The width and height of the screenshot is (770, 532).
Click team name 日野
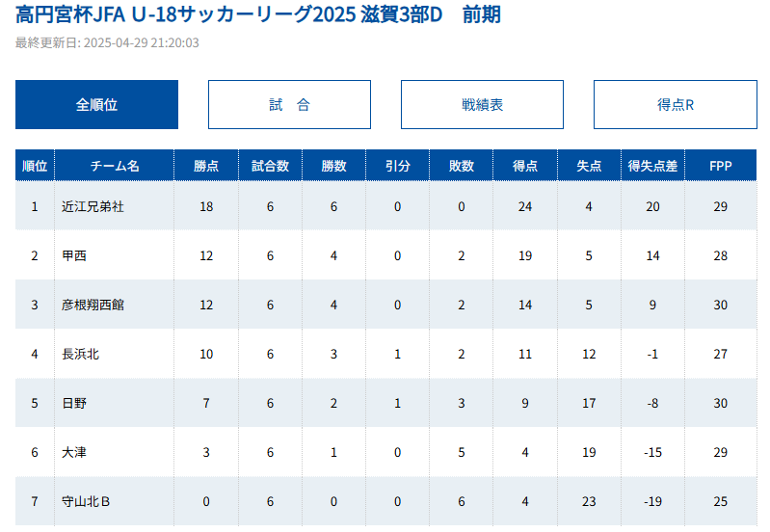(x=74, y=403)
